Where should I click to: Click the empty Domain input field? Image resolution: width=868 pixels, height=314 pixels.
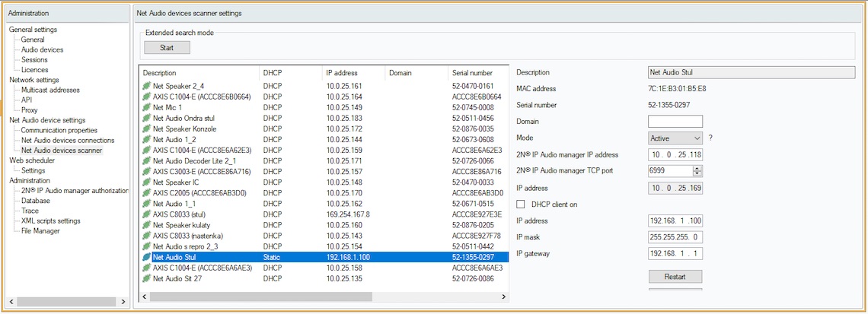675,121
